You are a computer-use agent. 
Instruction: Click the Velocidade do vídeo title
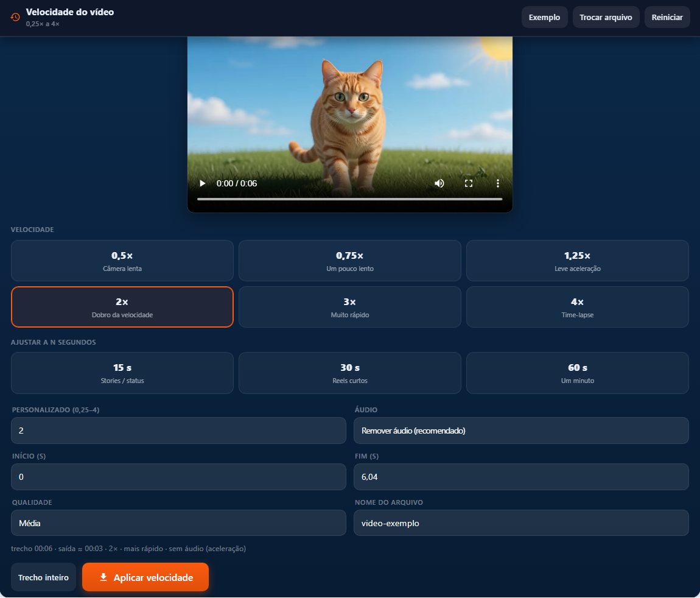click(69, 12)
